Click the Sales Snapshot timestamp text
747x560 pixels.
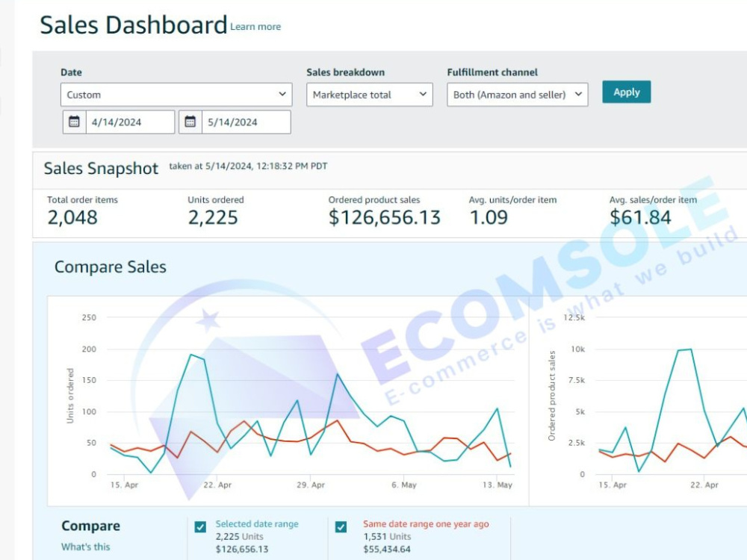point(248,167)
